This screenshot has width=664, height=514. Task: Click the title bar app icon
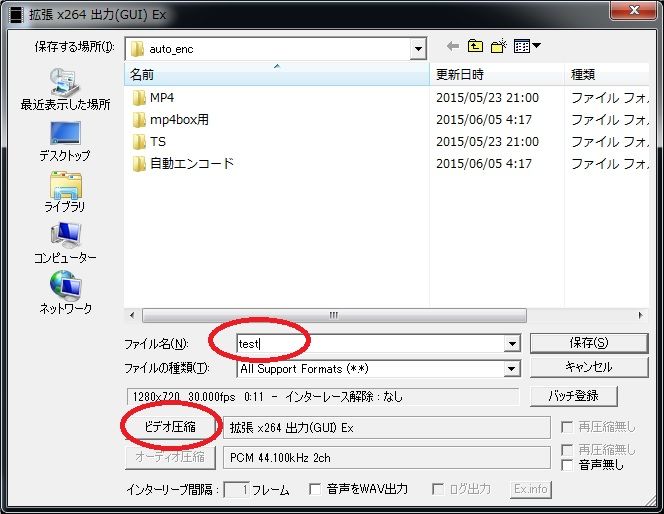click(17, 15)
